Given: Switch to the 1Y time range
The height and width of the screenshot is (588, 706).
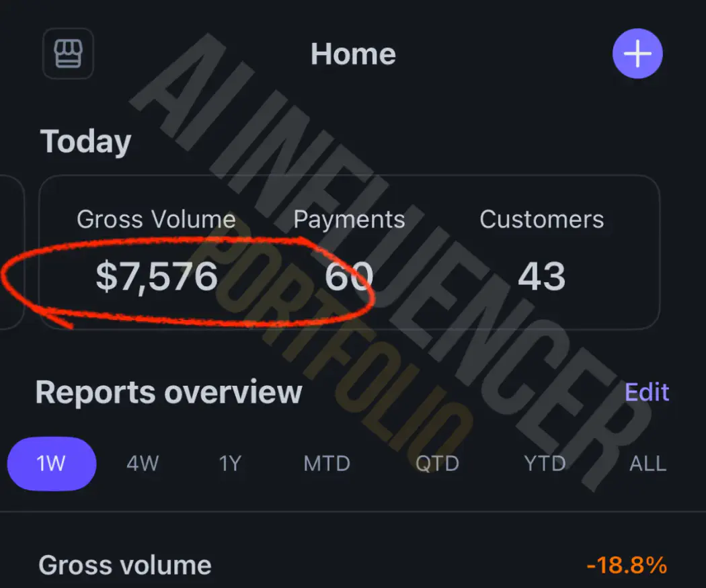Looking at the screenshot, I should 230,464.
